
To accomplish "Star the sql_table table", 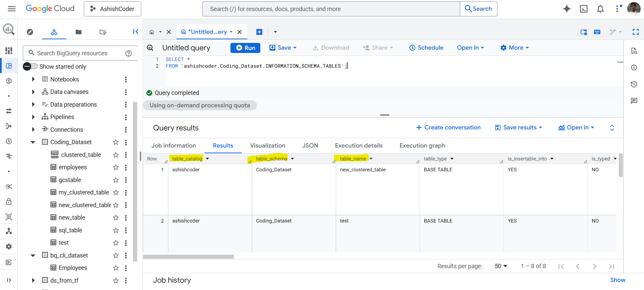I will 116,230.
